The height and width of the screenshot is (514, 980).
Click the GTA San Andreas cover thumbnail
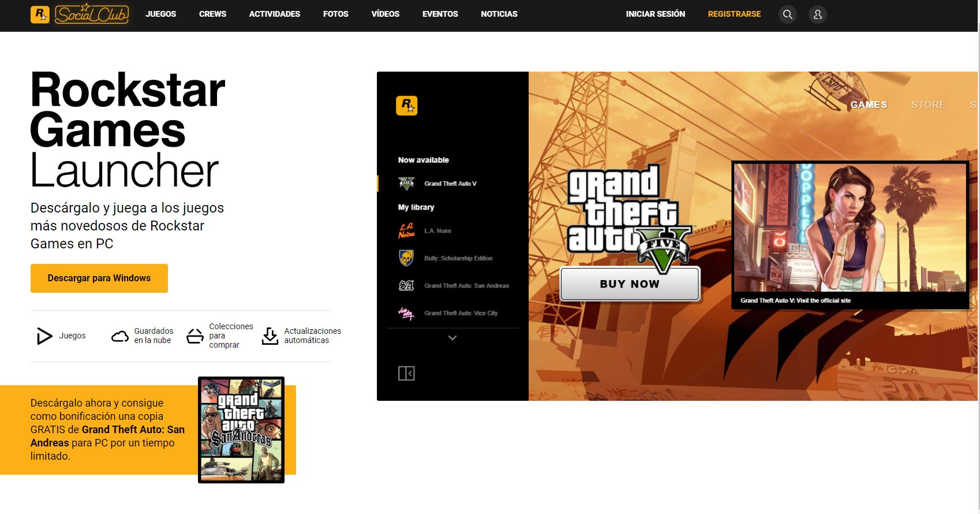[241, 430]
